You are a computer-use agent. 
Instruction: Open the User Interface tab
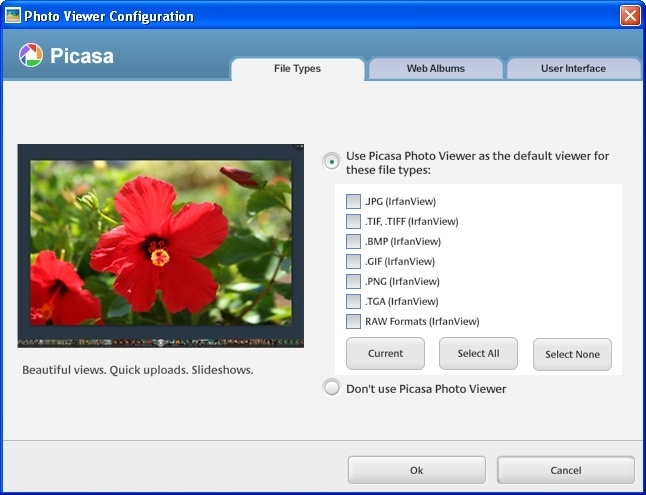coord(573,68)
